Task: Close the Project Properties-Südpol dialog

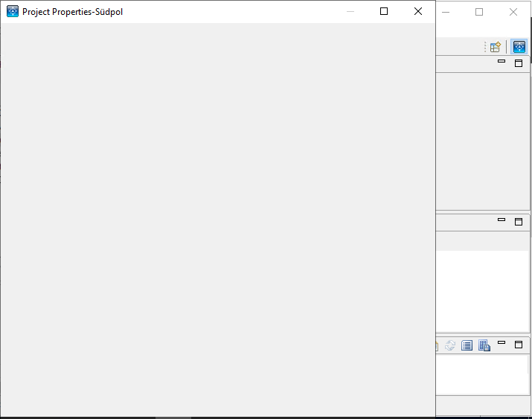Action: coord(418,11)
